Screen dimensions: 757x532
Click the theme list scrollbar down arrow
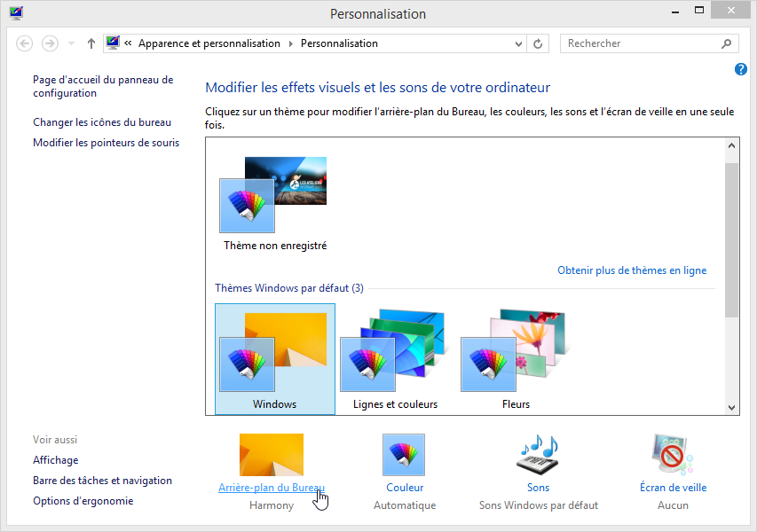[x=731, y=408]
